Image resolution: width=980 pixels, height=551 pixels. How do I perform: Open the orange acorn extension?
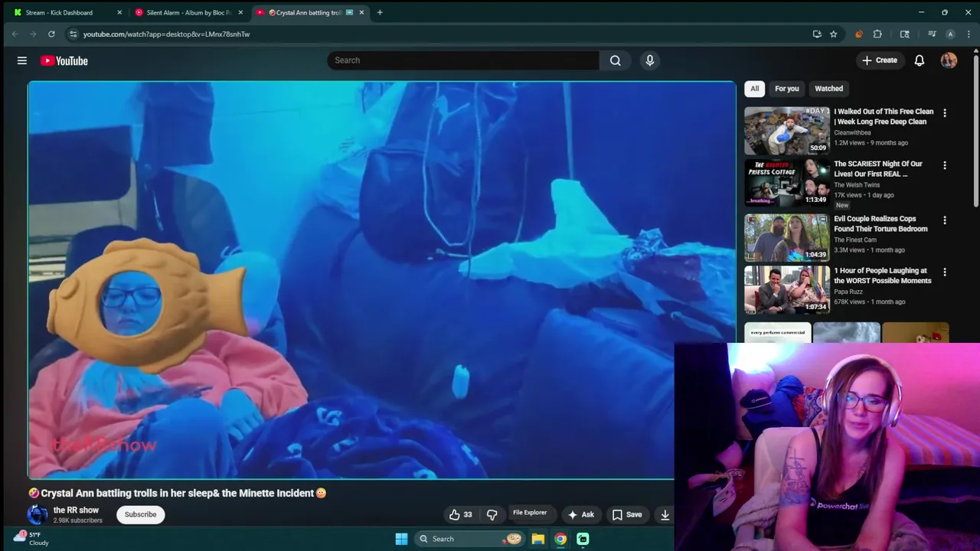coord(859,34)
